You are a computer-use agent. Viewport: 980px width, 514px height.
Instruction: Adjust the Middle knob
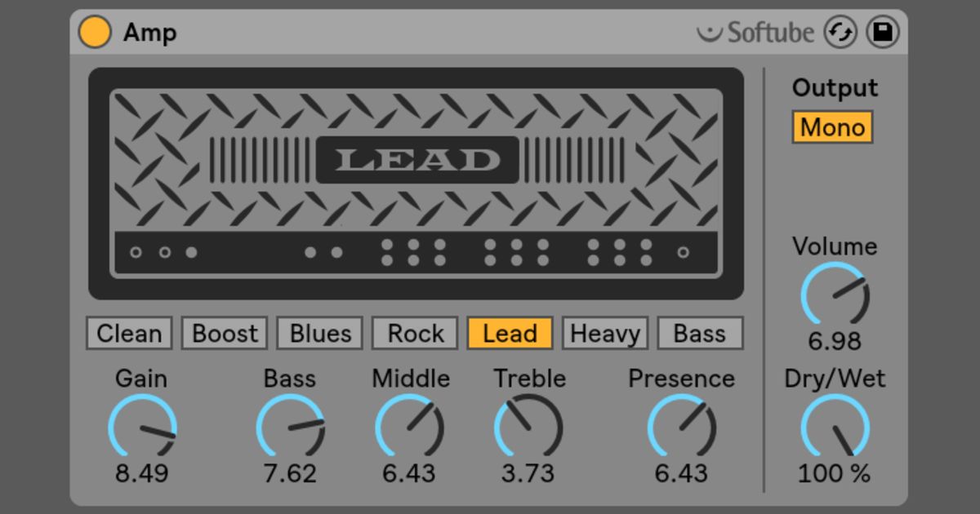(x=411, y=425)
